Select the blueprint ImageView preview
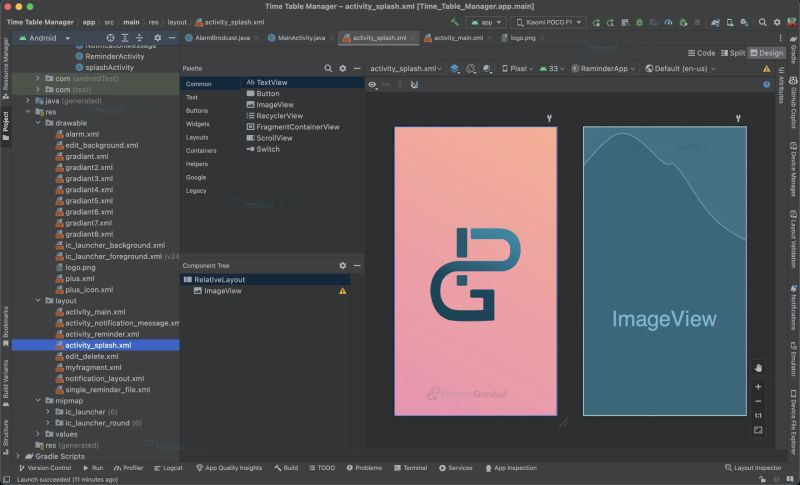Viewport: 800px width, 485px height. pos(664,271)
